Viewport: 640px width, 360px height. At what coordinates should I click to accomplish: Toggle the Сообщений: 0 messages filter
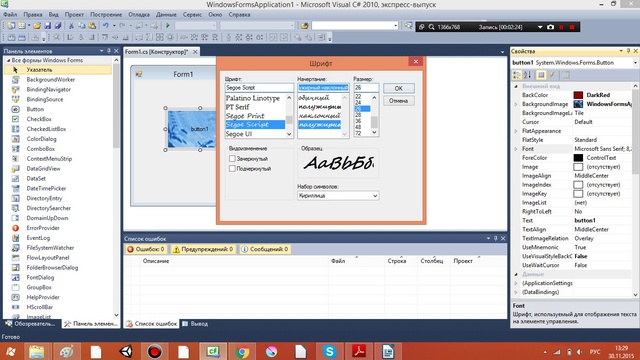coord(265,249)
